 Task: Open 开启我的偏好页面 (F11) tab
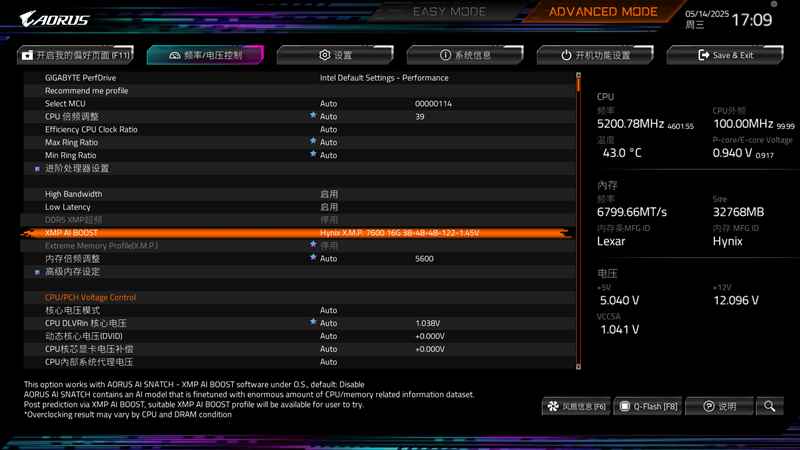click(x=76, y=55)
